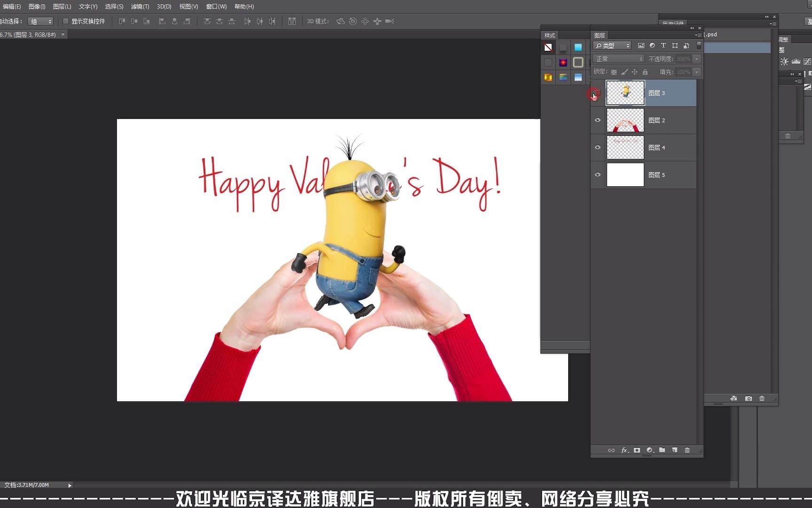Viewport: 812px width, 508px height.
Task: Filter layers by adjustment type
Action: pyautogui.click(x=652, y=46)
